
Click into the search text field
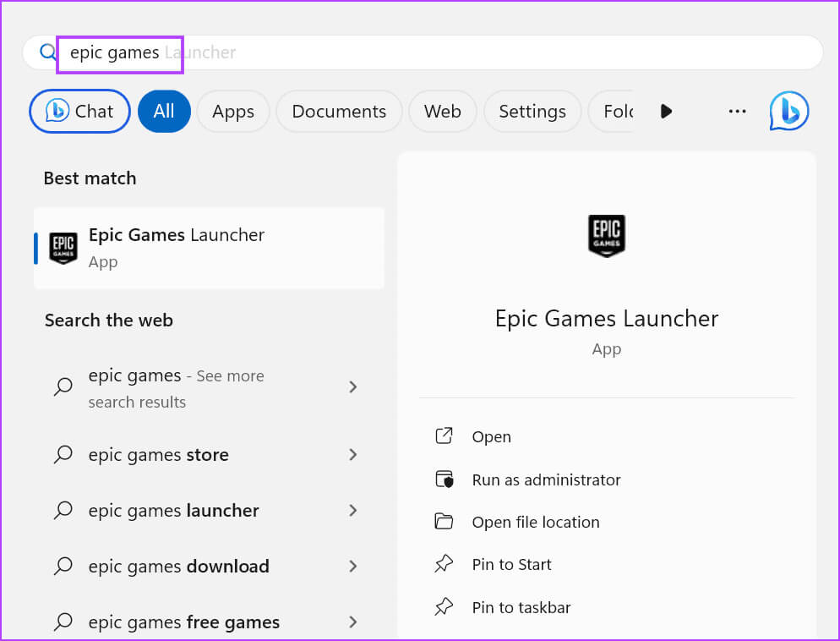(423, 52)
